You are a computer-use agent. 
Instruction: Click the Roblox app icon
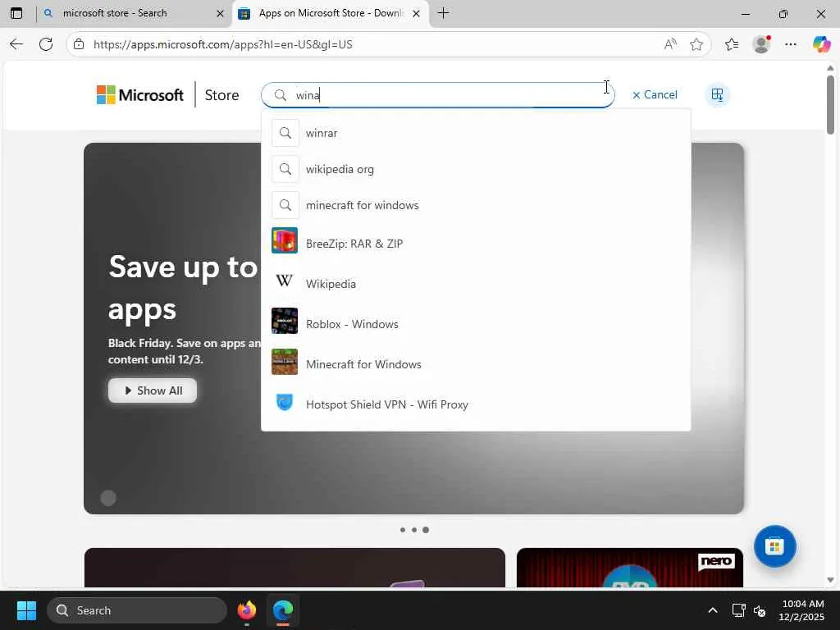(x=285, y=321)
